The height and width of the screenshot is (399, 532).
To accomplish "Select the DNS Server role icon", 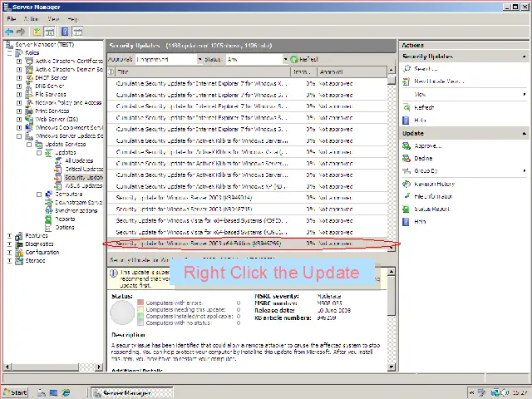I will tap(30, 86).
